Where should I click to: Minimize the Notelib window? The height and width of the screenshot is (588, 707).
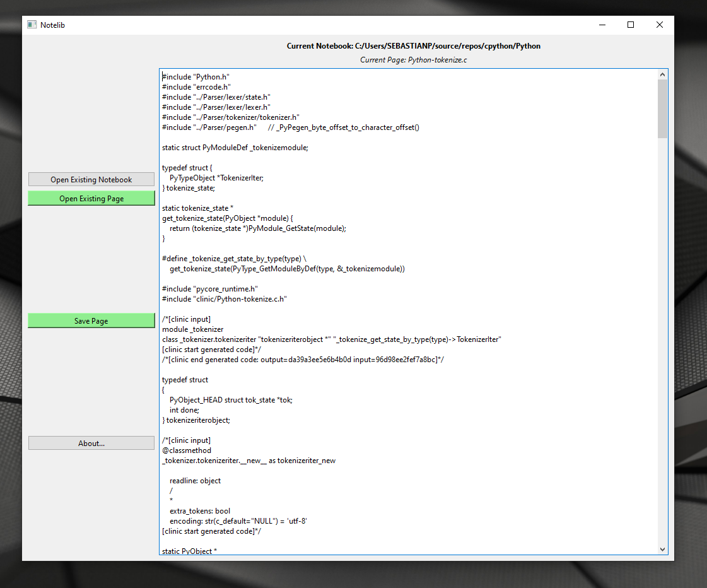[x=602, y=25]
